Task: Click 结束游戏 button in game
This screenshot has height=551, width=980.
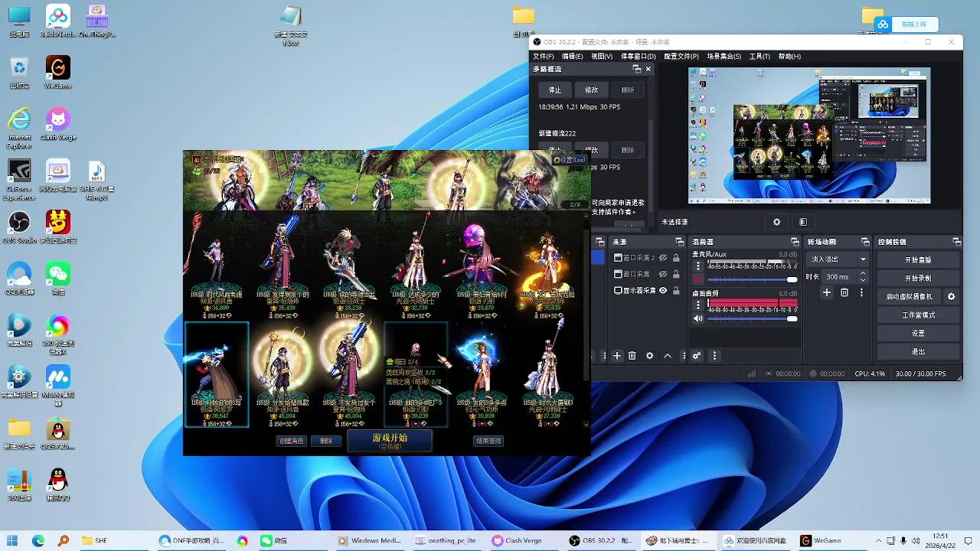Action: [x=488, y=441]
